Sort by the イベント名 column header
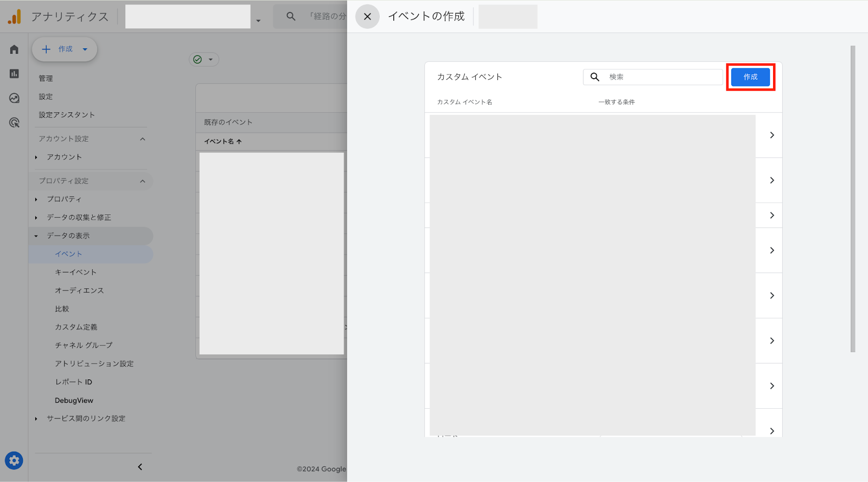Viewport: 868px width, 482px height. pos(223,142)
